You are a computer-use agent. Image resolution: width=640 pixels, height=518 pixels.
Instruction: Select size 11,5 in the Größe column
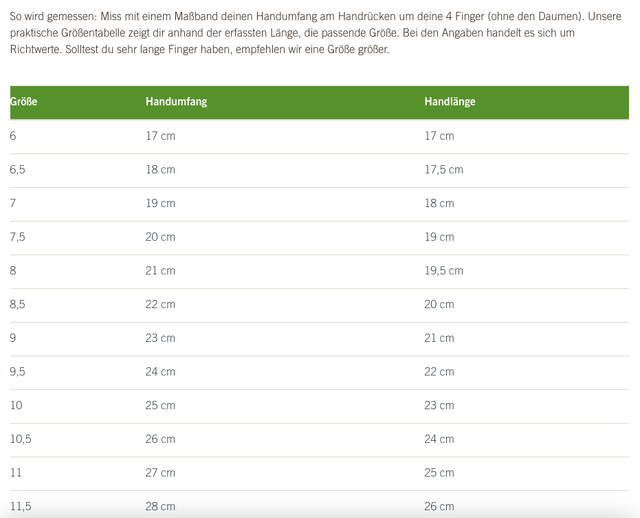point(21,506)
